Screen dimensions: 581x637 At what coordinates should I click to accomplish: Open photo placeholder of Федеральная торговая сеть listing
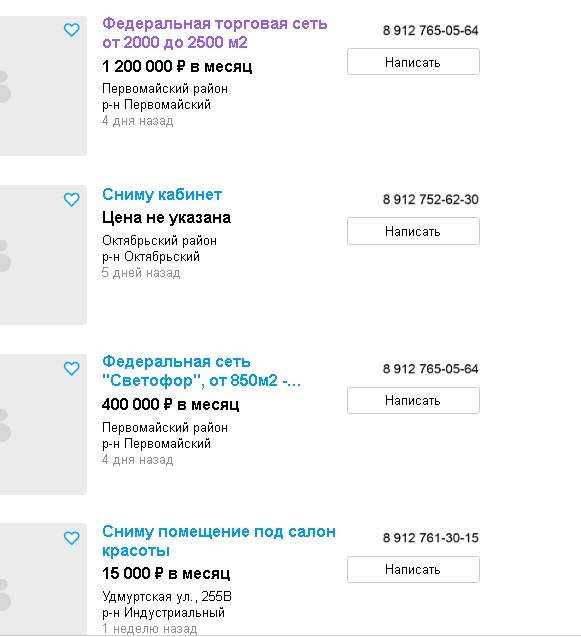pos(43,86)
